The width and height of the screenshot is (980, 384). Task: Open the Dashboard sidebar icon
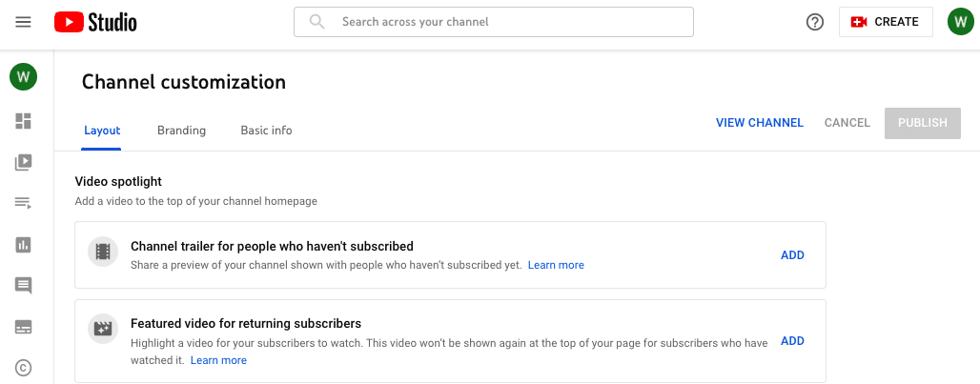coord(23,121)
